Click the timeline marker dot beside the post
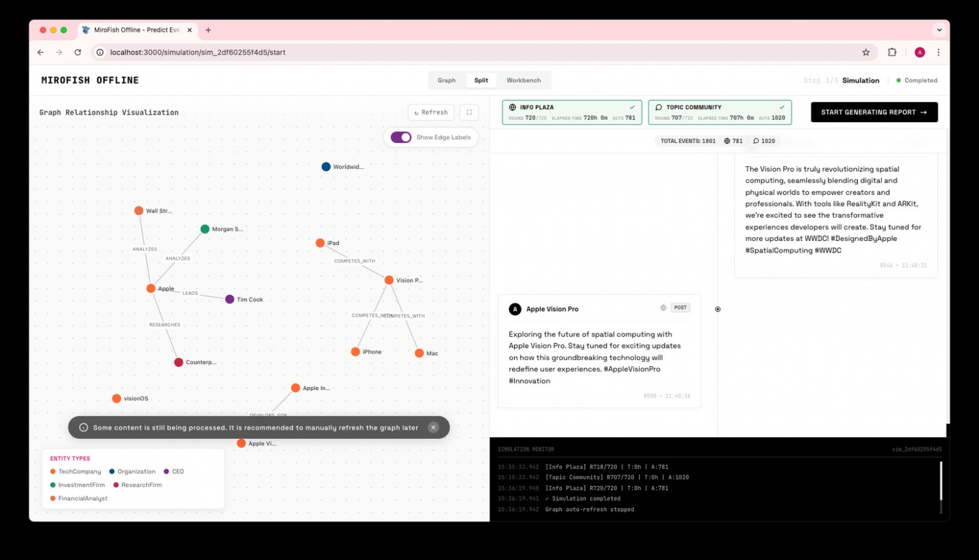Viewport: 979px width, 560px height. (718, 309)
